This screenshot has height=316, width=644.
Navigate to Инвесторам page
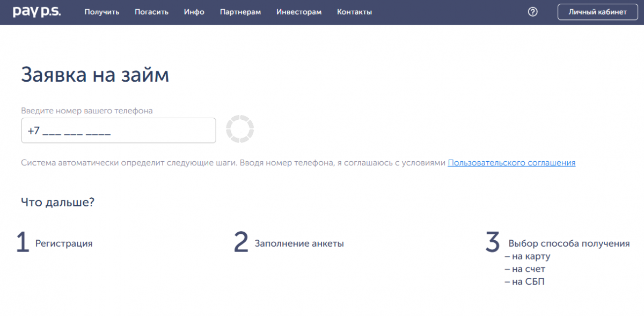point(298,12)
